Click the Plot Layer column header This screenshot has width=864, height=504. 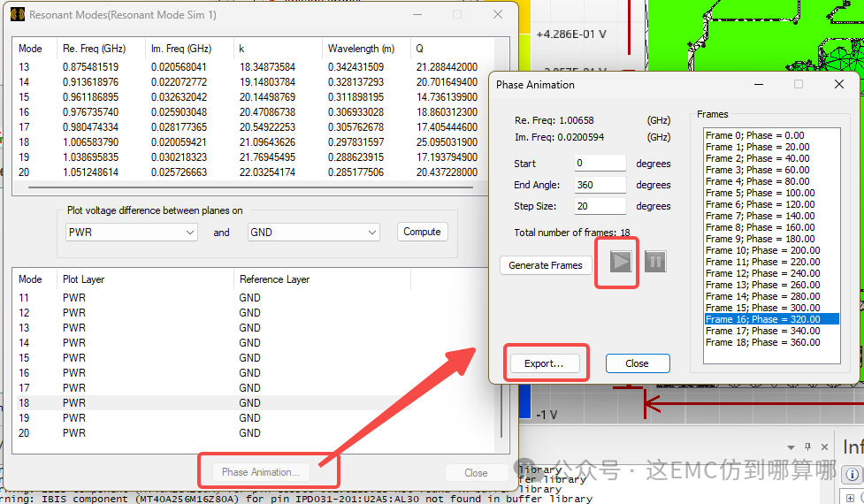point(145,279)
